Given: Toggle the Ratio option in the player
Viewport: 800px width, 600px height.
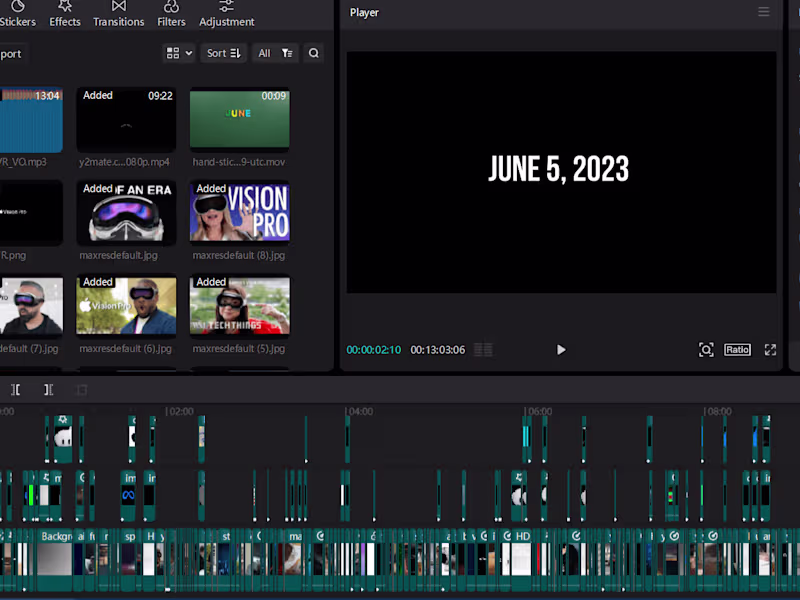Looking at the screenshot, I should coord(737,349).
